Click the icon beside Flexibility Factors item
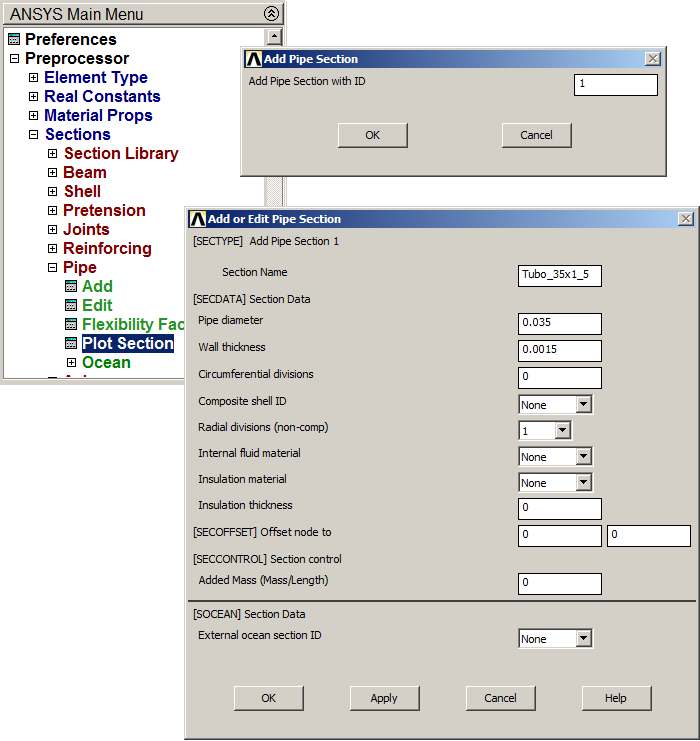This screenshot has height=741, width=700. (x=71, y=325)
